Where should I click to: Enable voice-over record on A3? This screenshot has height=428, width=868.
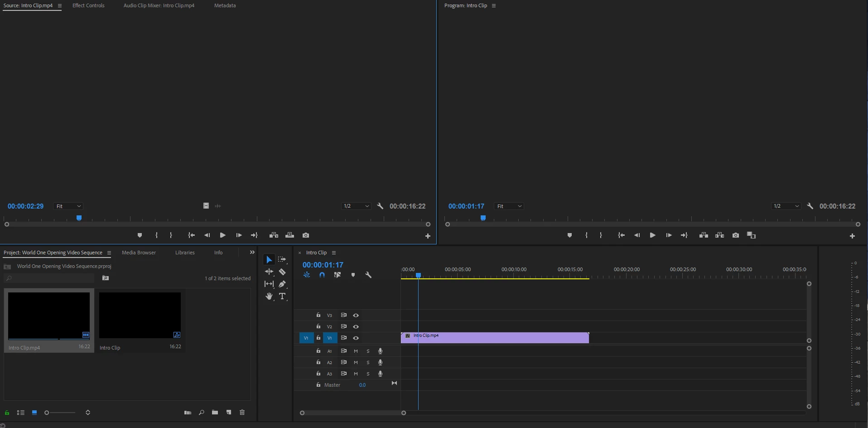pyautogui.click(x=381, y=374)
